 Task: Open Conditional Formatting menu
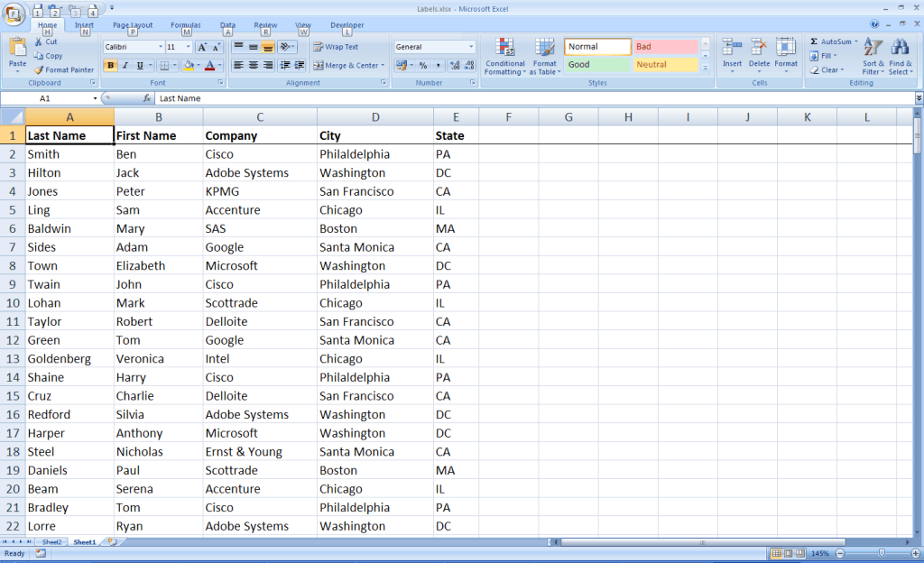(x=505, y=57)
